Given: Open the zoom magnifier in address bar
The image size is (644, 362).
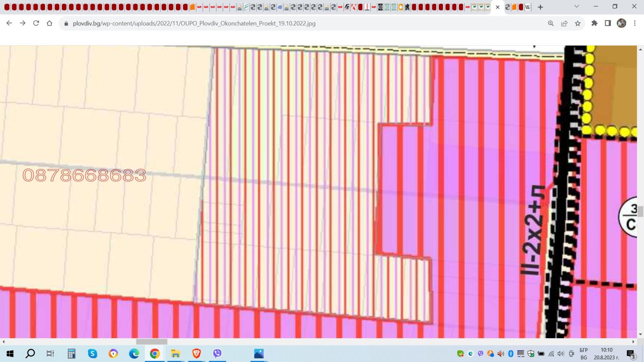Looking at the screenshot, I should point(551,23).
